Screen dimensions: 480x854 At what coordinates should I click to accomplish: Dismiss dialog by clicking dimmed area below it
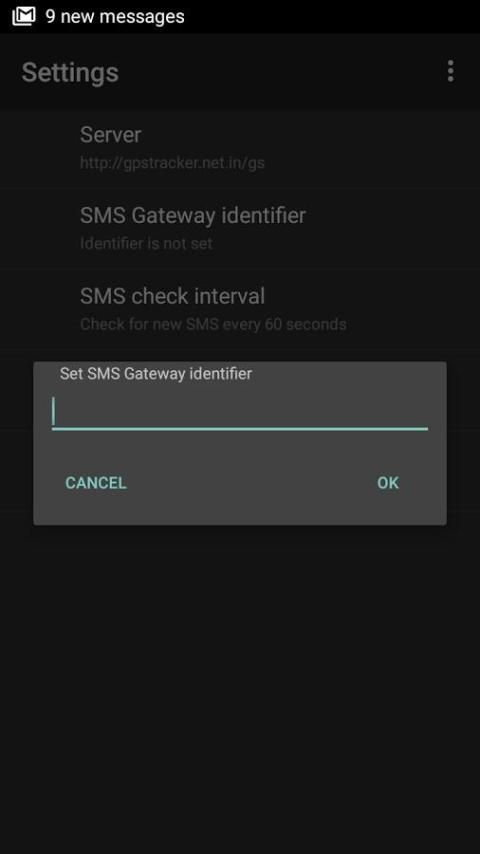click(240, 686)
